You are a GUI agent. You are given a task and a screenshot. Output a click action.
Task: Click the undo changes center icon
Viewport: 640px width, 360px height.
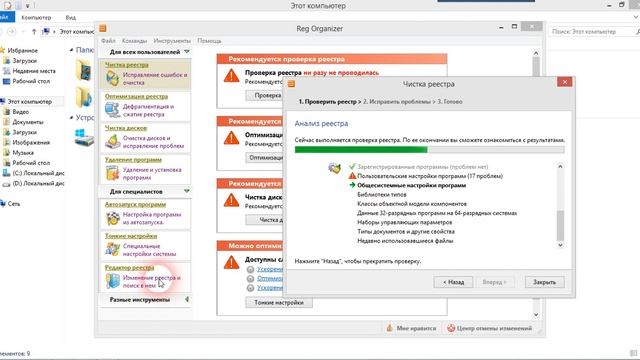tap(451, 328)
